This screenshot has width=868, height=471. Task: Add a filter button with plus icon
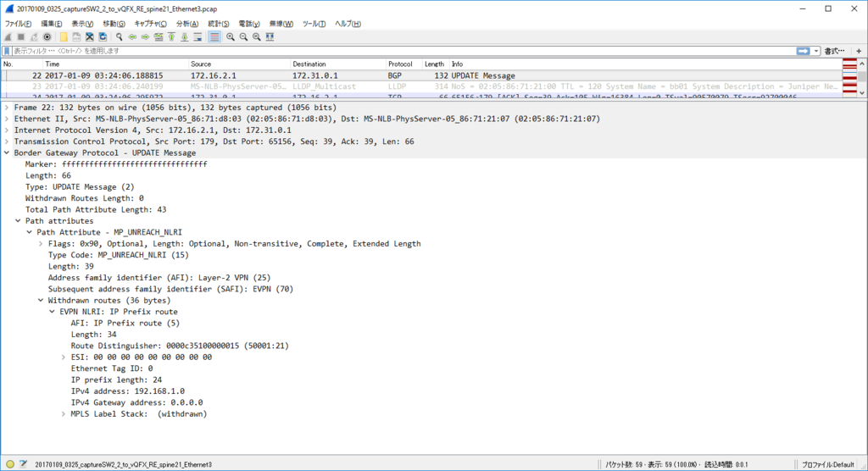[x=859, y=51]
